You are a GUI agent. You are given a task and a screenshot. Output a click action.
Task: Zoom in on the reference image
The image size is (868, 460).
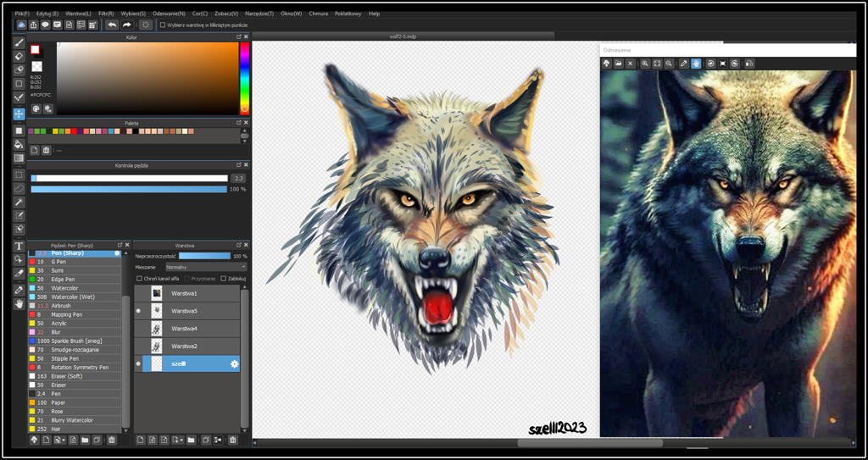pos(645,64)
